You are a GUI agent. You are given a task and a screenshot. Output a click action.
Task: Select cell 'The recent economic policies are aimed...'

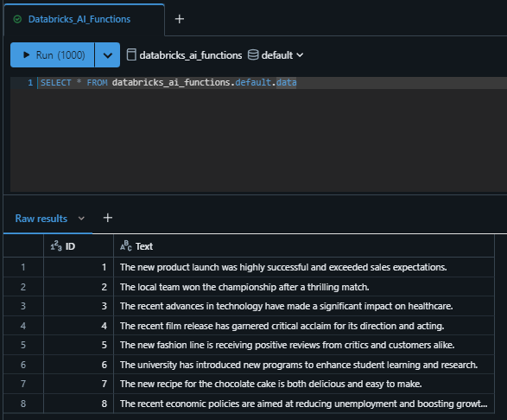pyautogui.click(x=304, y=404)
